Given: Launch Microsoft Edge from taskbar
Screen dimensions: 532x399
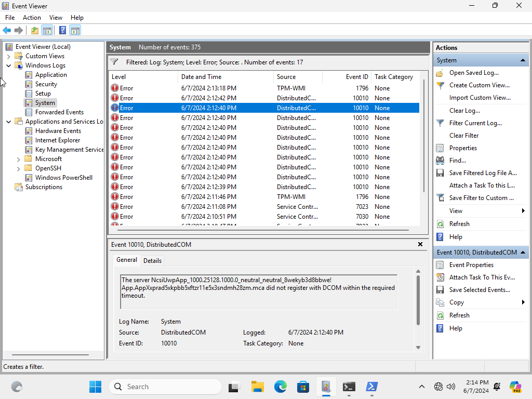Looking at the screenshot, I should pyautogui.click(x=280, y=387).
